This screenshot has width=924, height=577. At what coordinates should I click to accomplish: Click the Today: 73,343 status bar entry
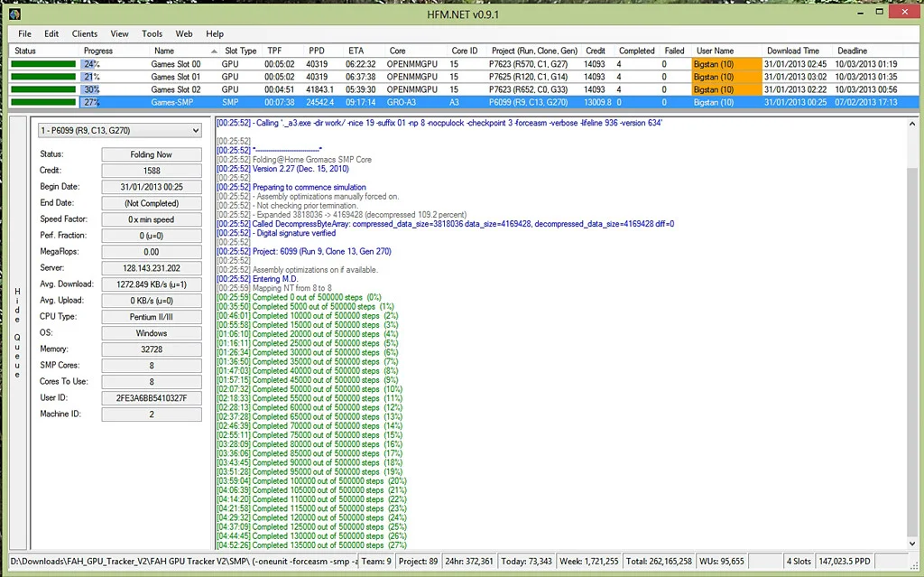526,561
